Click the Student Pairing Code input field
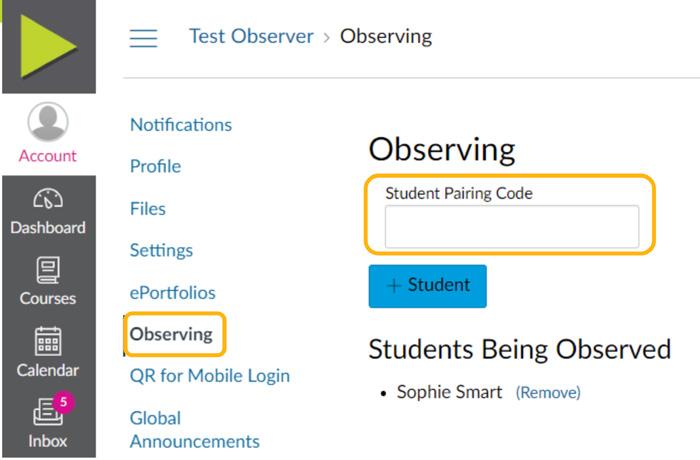Viewport: 700px width, 460px height. pyautogui.click(x=511, y=227)
